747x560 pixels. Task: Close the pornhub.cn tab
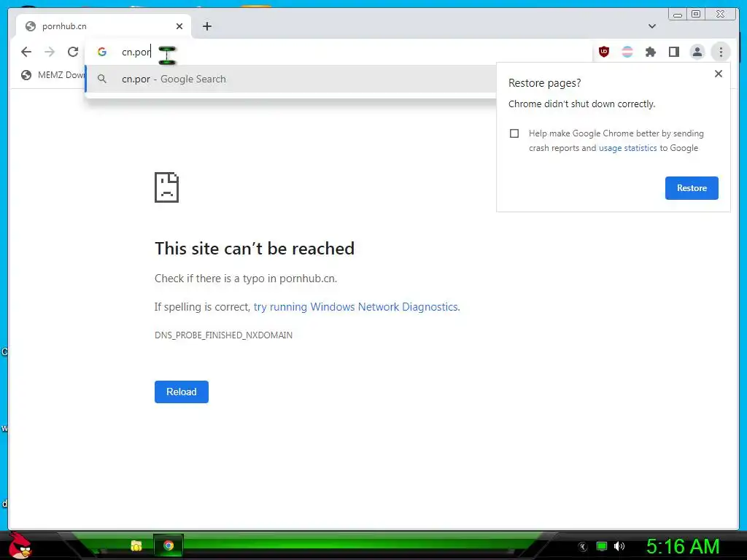point(179,26)
